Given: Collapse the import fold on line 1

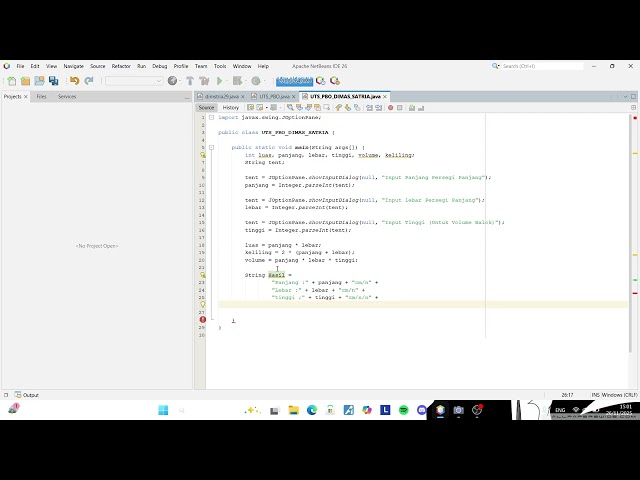Looking at the screenshot, I should (211, 118).
